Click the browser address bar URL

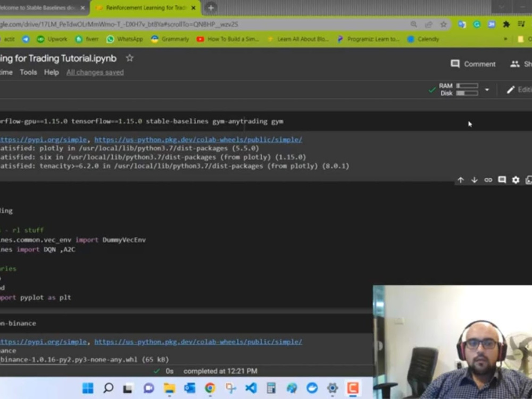(x=119, y=24)
